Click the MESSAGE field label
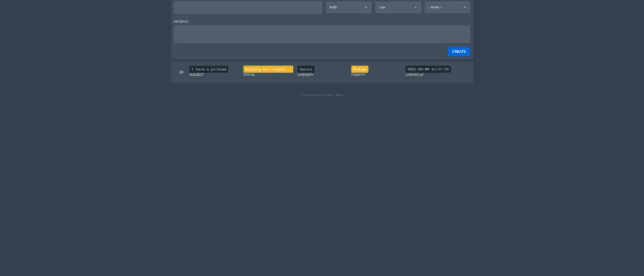 coord(181,22)
